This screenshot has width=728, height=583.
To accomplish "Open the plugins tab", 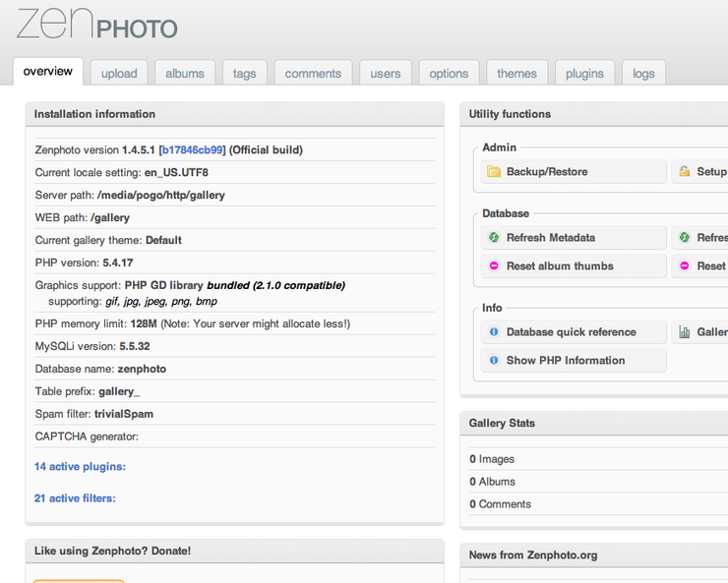I will coord(584,74).
